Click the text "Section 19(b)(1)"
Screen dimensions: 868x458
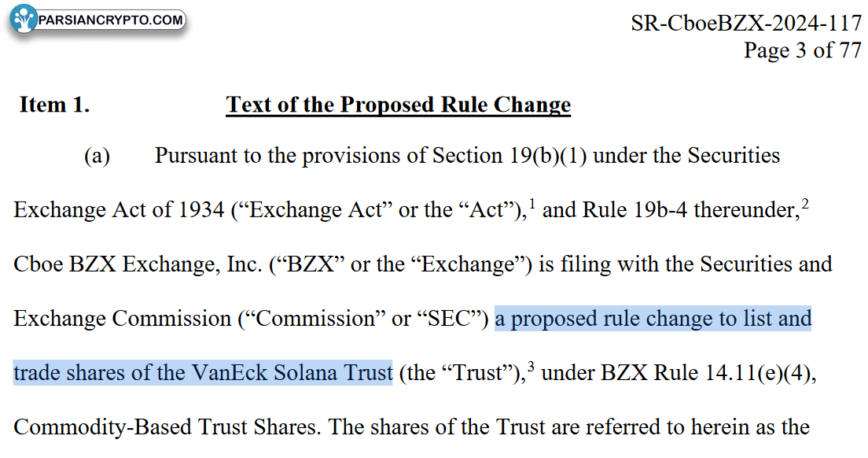509,156
